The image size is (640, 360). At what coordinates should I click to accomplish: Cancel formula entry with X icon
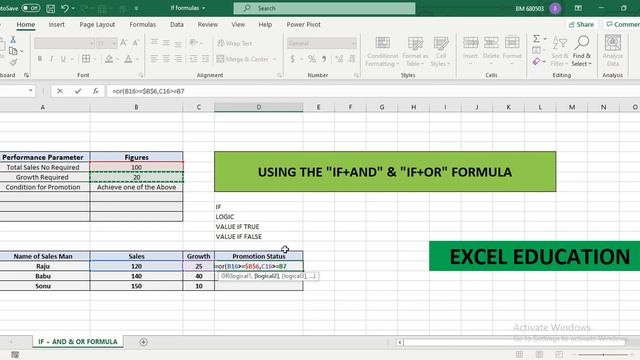click(x=60, y=91)
